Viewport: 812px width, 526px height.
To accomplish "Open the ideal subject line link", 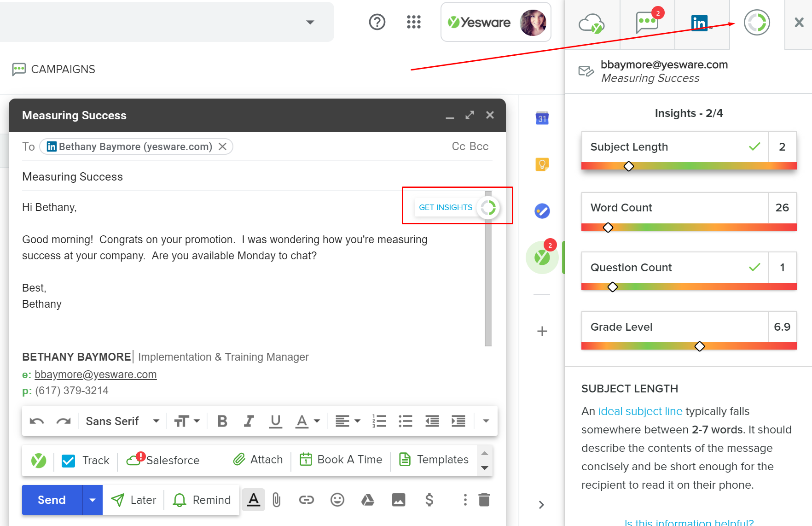I will pos(640,411).
